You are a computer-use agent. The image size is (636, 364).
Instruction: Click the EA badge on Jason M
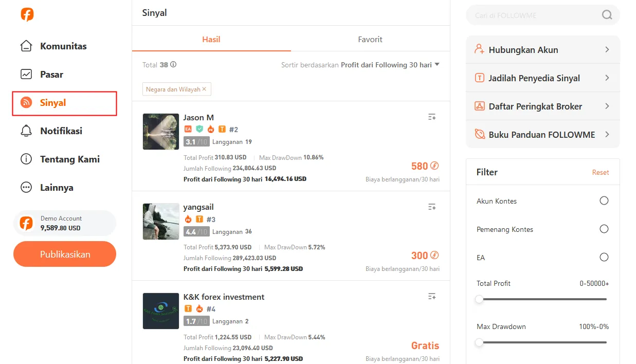click(x=188, y=129)
